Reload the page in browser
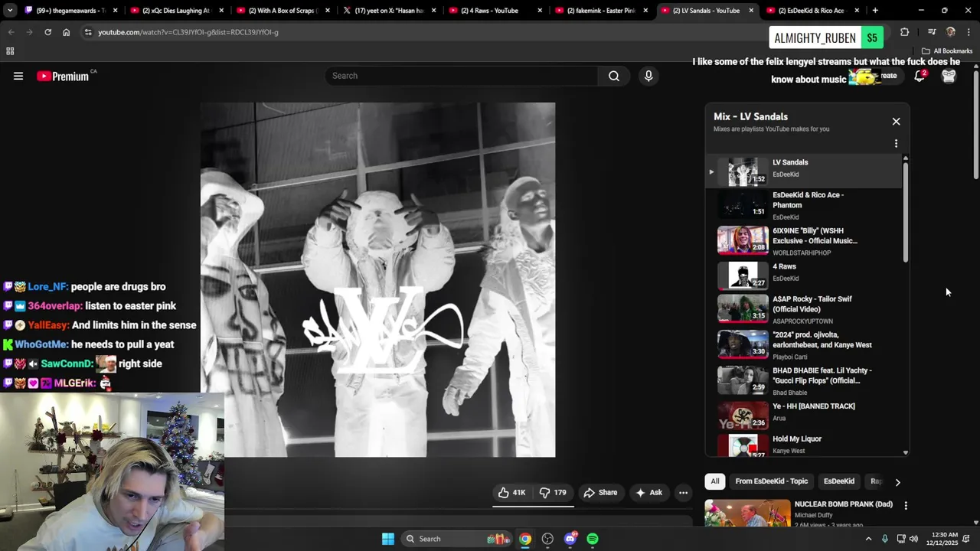This screenshot has width=980, height=551. point(47,32)
